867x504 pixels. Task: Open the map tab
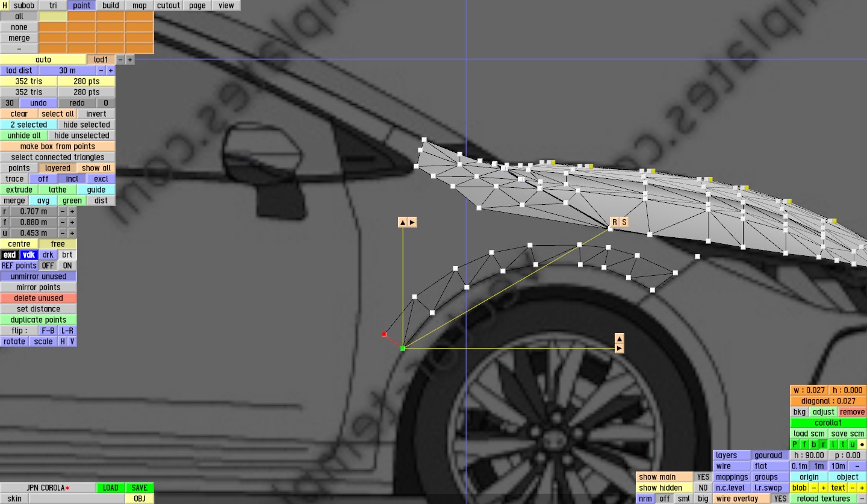tap(140, 5)
